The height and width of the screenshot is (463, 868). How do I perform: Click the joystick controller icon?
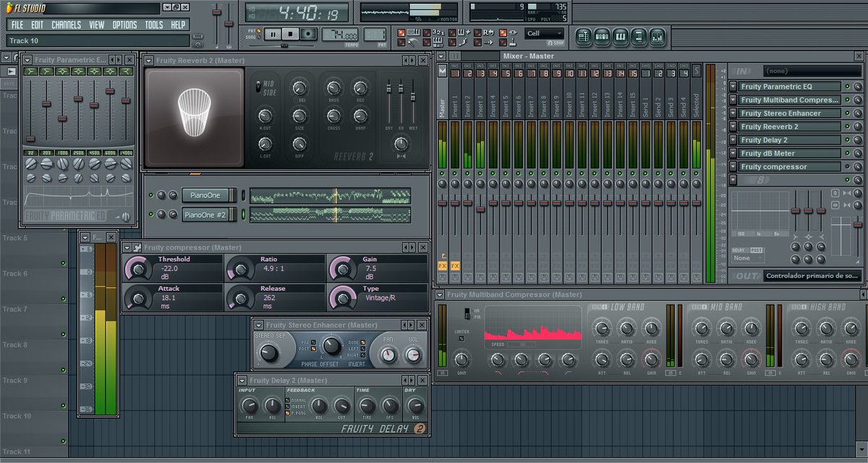[x=514, y=42]
